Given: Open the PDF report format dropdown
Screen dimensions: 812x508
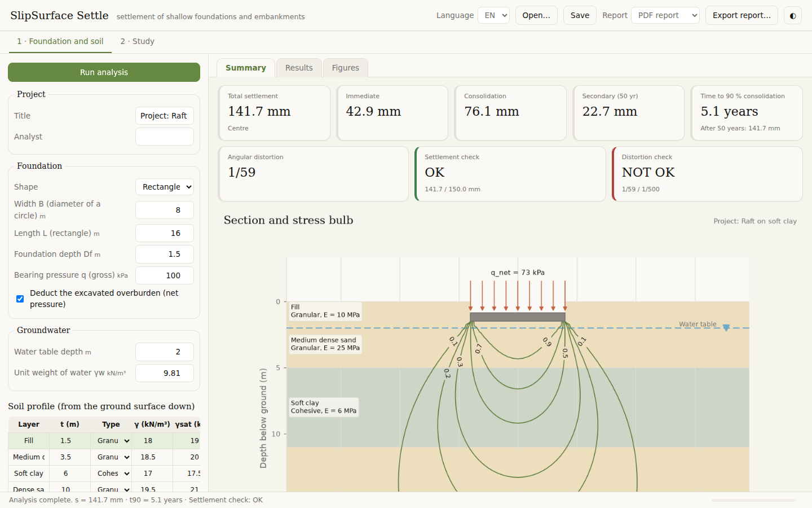Looking at the screenshot, I should click(x=665, y=15).
